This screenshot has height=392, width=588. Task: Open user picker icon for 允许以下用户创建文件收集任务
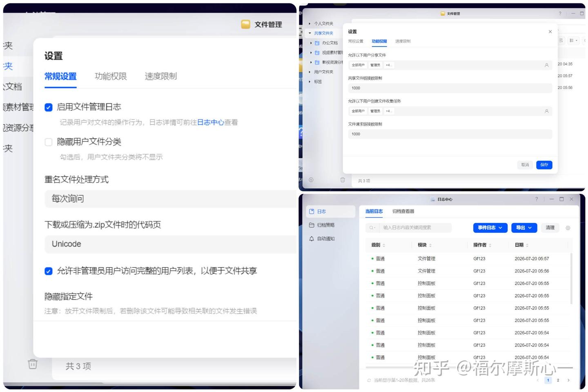(546, 111)
